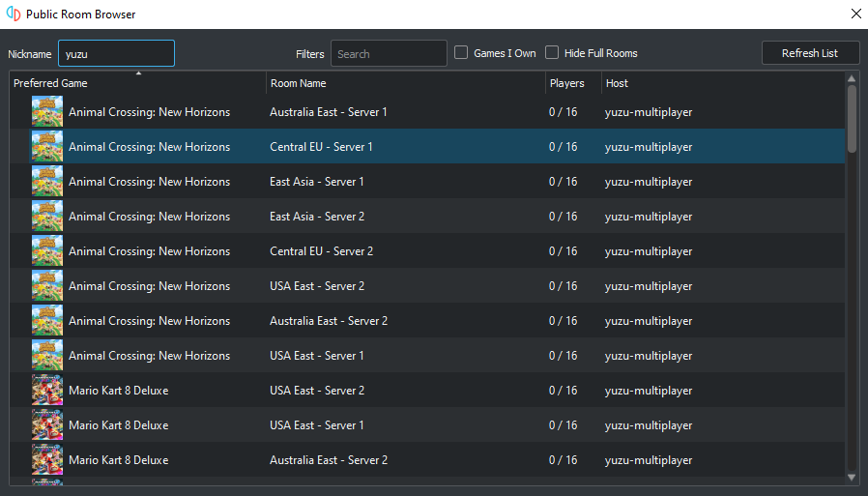Click the Nickname input field
This screenshot has width=868, height=496.
(116, 54)
